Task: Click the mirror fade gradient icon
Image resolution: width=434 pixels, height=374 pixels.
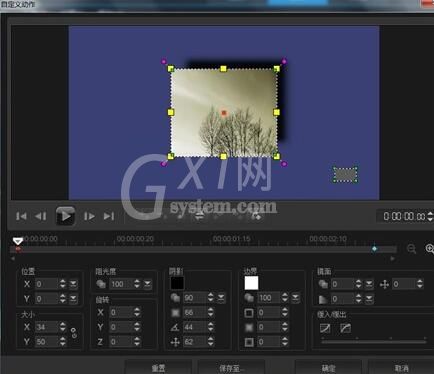Action: coord(323,299)
